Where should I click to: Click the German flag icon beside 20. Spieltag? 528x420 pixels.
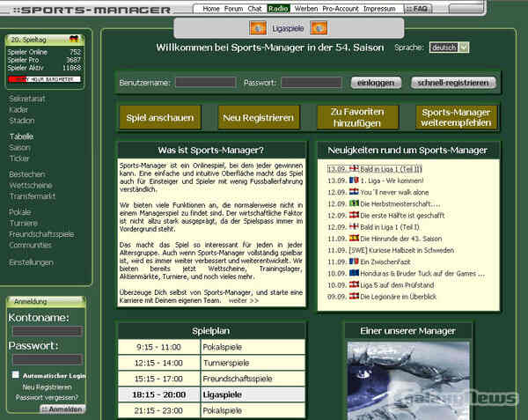tap(74, 40)
